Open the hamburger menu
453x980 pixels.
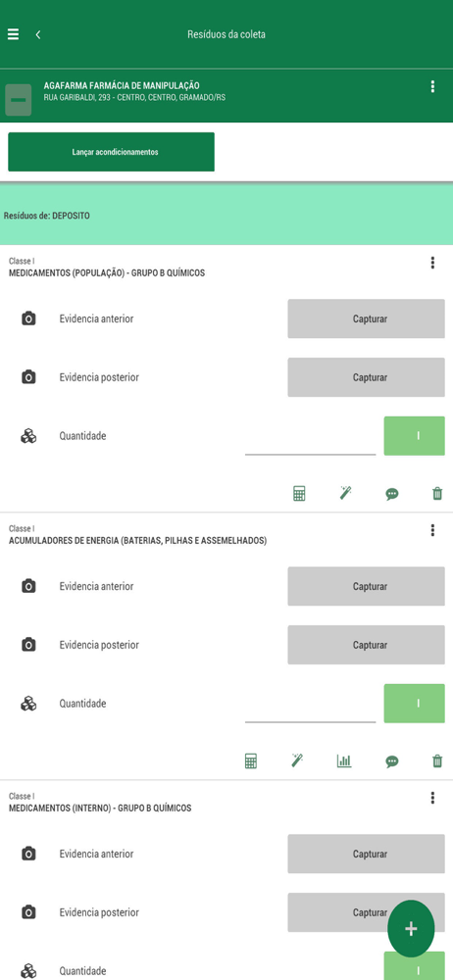pos(13,34)
